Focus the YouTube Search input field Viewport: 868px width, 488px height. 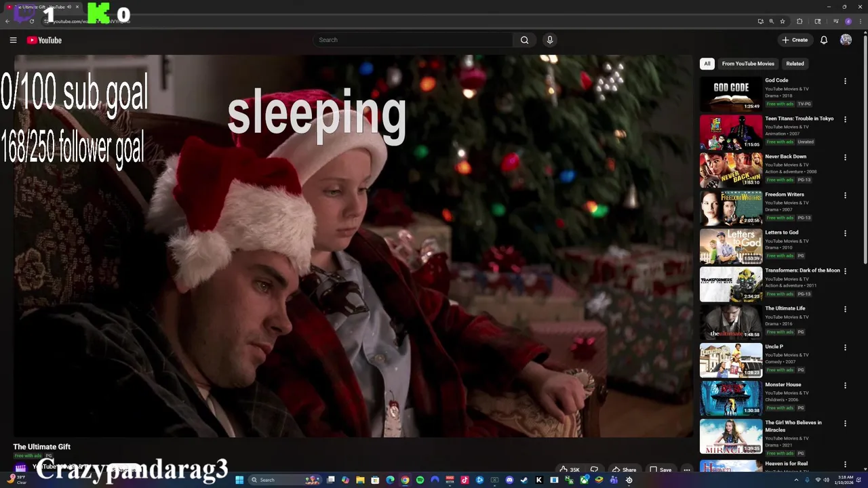pos(414,40)
